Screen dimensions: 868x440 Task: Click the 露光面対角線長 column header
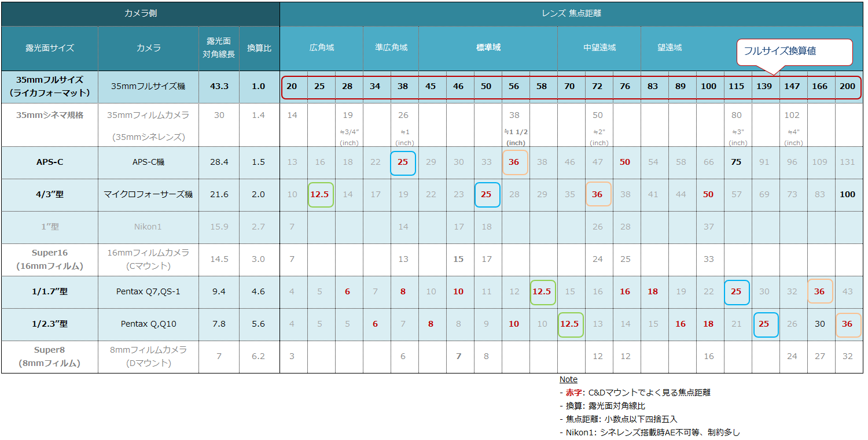tap(219, 48)
